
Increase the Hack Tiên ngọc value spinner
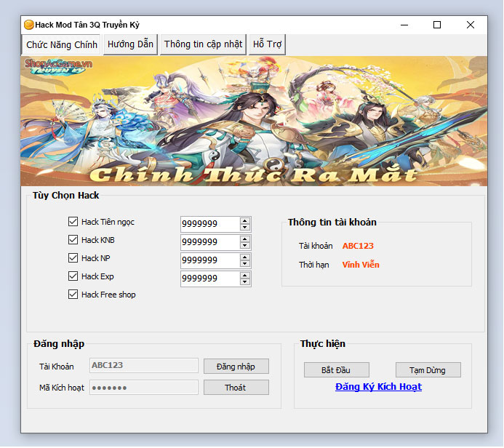click(x=245, y=220)
